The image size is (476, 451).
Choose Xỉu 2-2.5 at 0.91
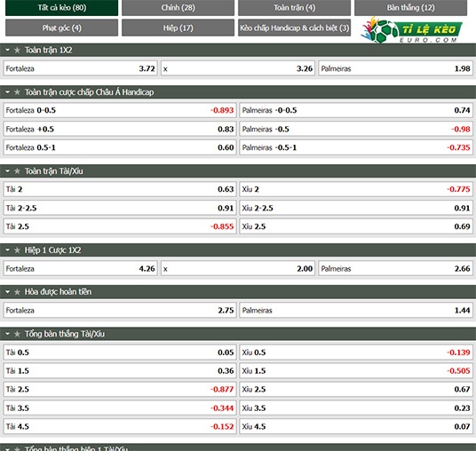click(356, 208)
